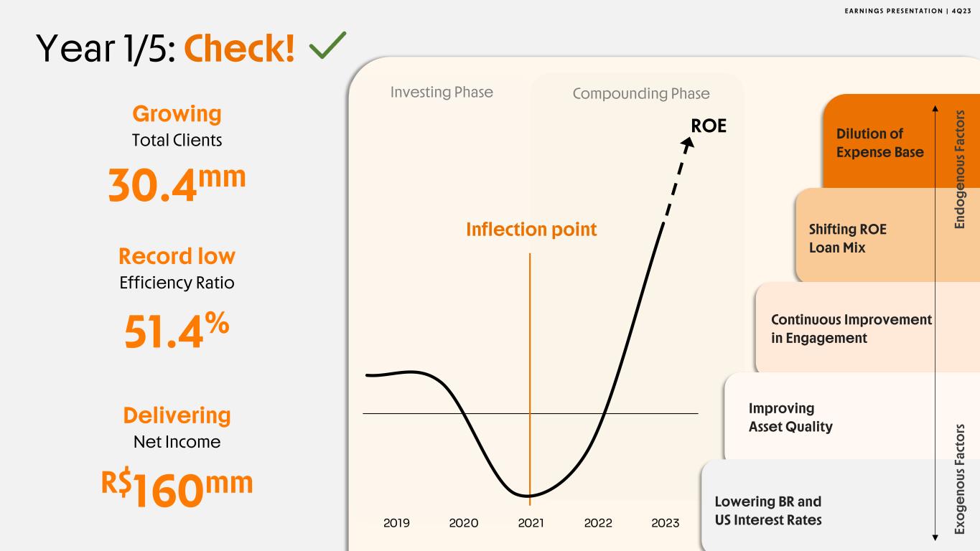This screenshot has height=551, width=980.
Task: Click the Endogenous Factors up arrowhead
Action: (935, 109)
